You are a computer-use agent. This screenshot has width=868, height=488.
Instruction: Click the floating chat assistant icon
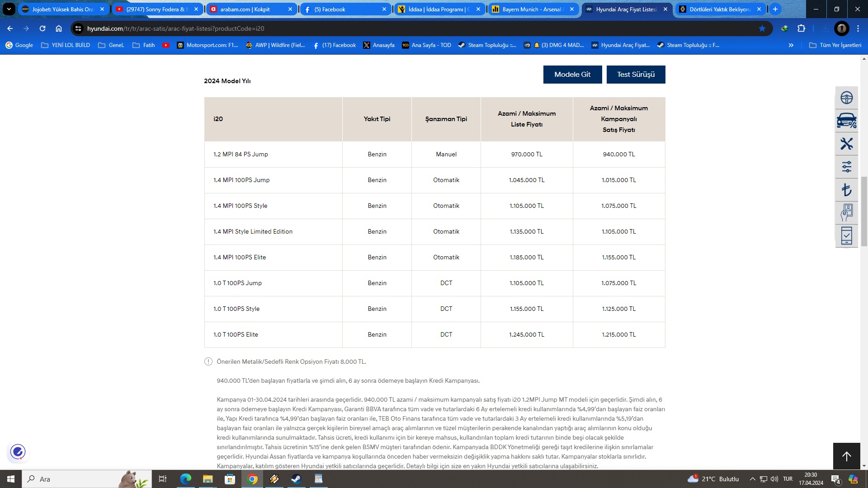tap(18, 452)
